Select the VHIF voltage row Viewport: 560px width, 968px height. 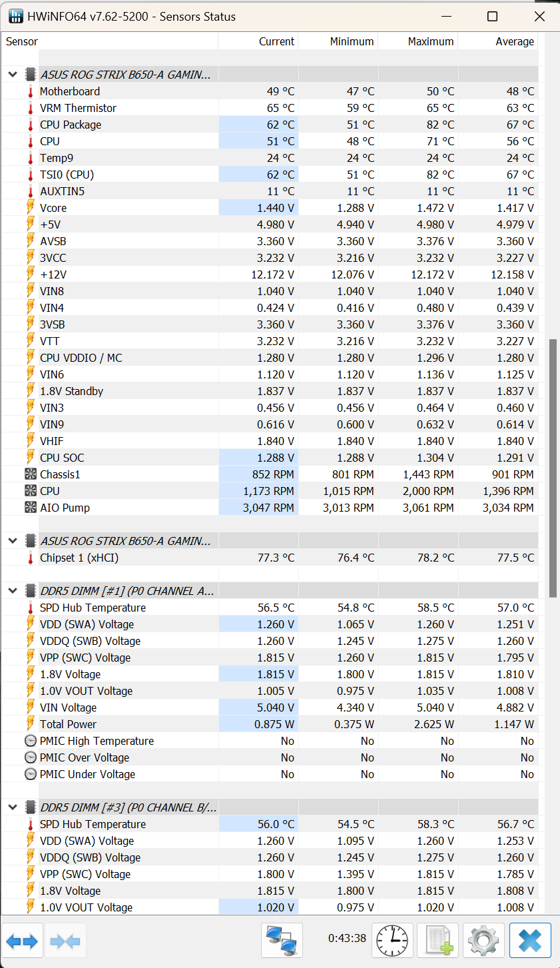coord(270,441)
